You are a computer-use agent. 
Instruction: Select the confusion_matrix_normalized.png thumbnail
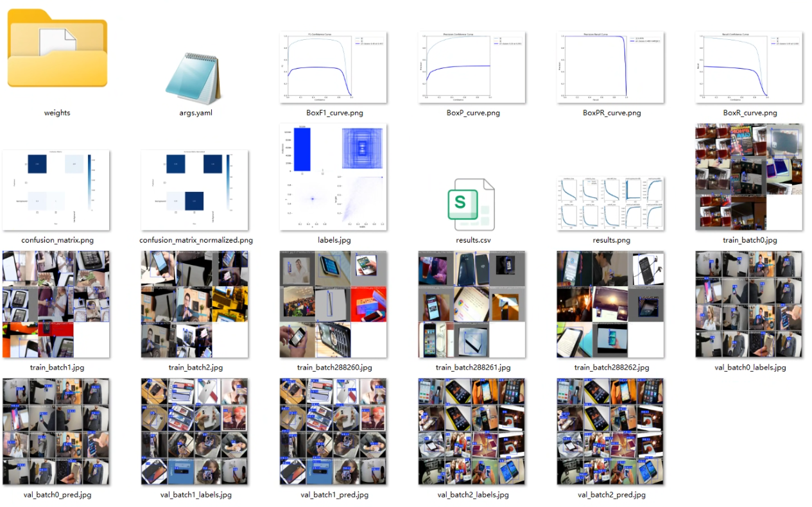point(194,191)
